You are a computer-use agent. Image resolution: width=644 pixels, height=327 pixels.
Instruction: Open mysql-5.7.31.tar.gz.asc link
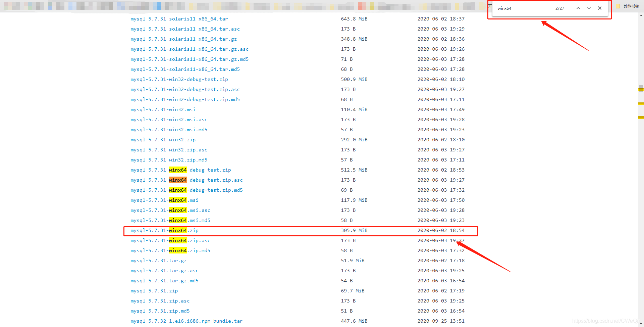coord(164,271)
